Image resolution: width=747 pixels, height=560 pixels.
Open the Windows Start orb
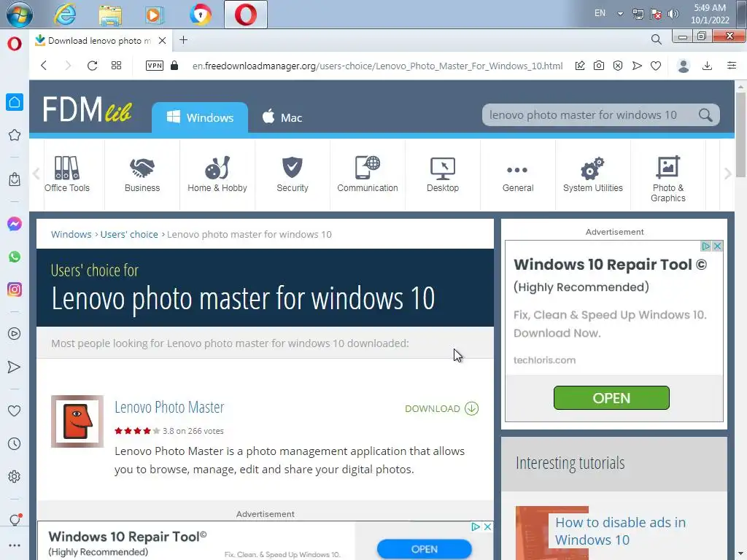(x=20, y=15)
